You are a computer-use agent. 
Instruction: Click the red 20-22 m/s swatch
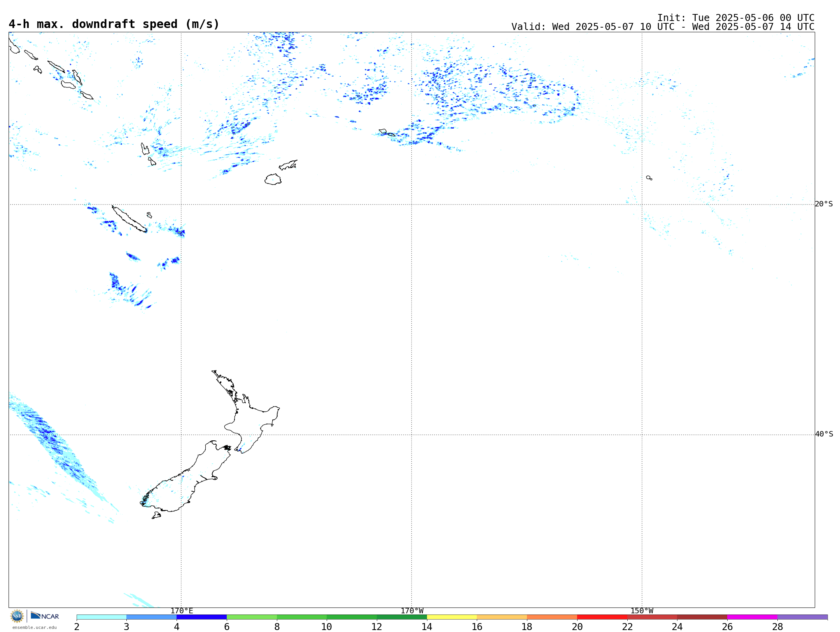602,617
